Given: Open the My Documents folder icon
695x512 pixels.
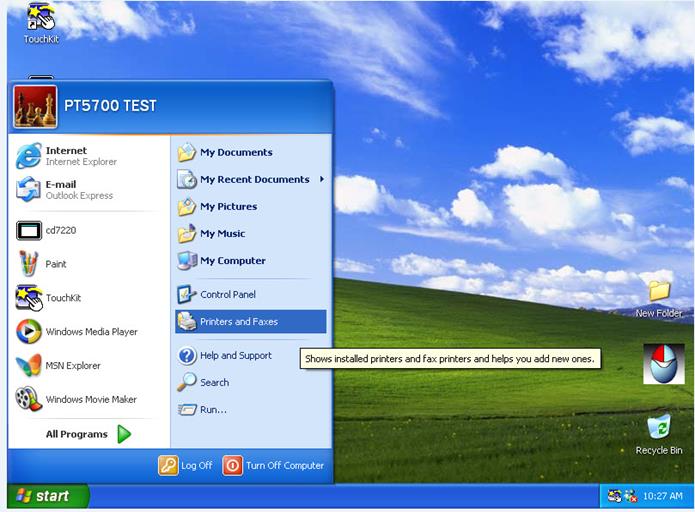Looking at the screenshot, I should (187, 152).
